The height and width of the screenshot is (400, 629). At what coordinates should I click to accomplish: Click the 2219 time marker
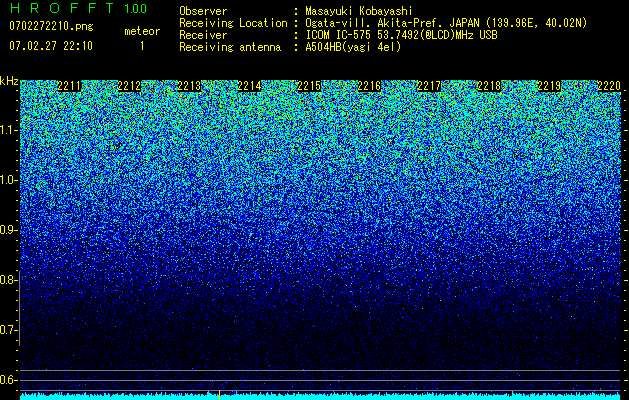[x=549, y=86]
